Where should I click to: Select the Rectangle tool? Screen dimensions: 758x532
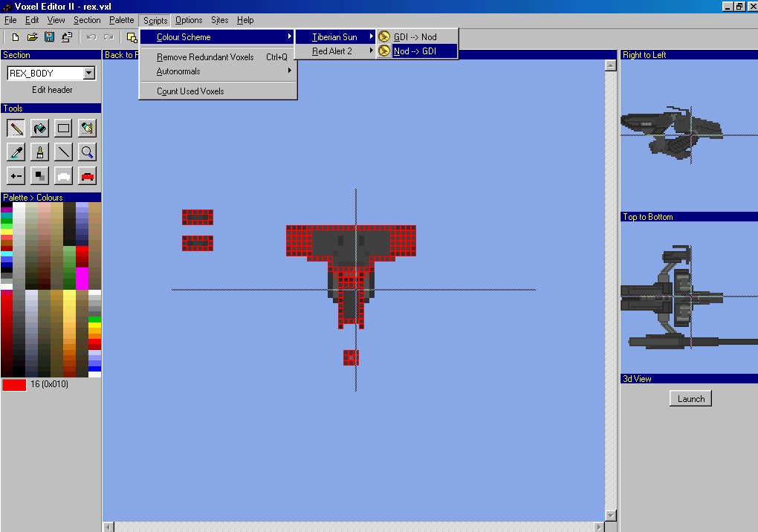point(63,129)
